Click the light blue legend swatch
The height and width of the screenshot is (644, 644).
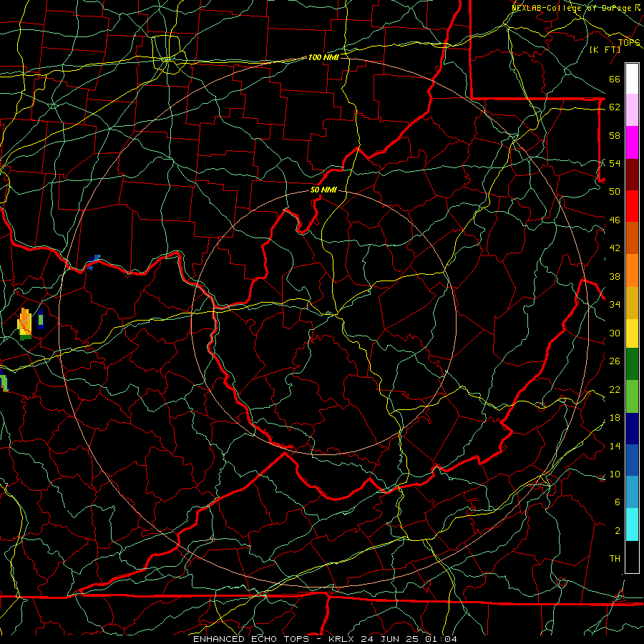click(632, 492)
